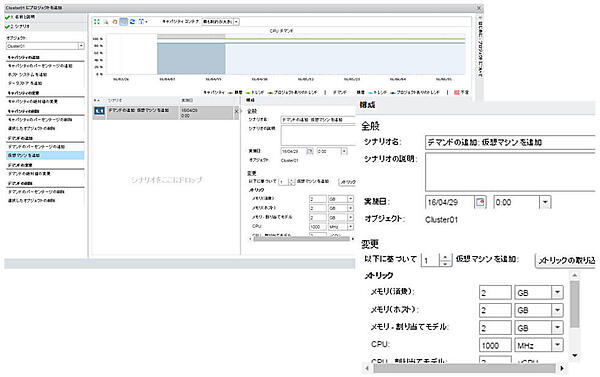This screenshot has height=377, width=600.
Task: Click vertical metrics scrollbar in enlarged callout
Action: click(x=574, y=304)
